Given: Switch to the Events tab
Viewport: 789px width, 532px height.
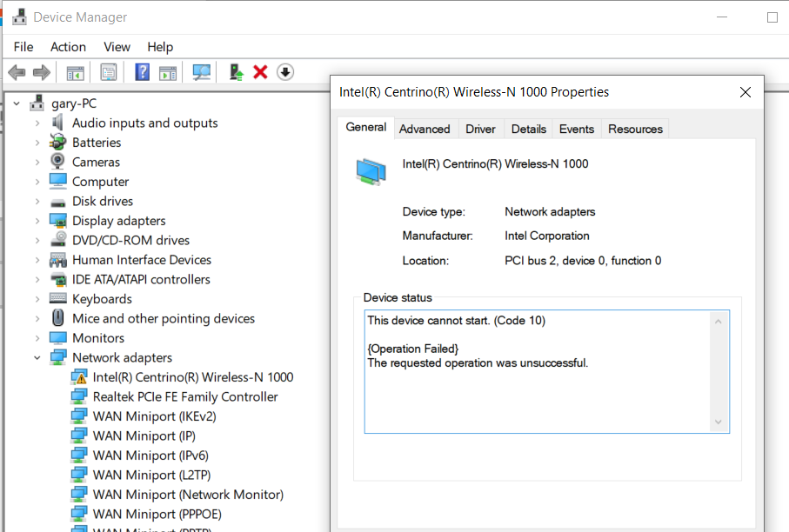Looking at the screenshot, I should tap(576, 129).
